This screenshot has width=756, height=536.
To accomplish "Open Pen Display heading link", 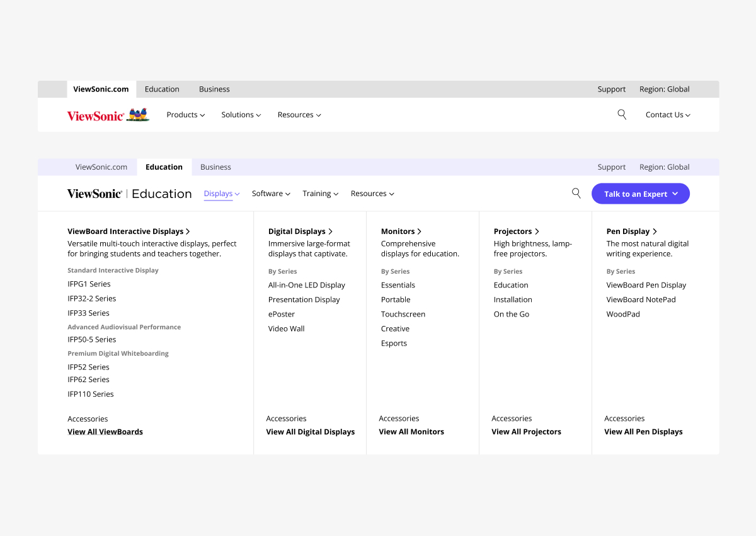I will tap(632, 231).
